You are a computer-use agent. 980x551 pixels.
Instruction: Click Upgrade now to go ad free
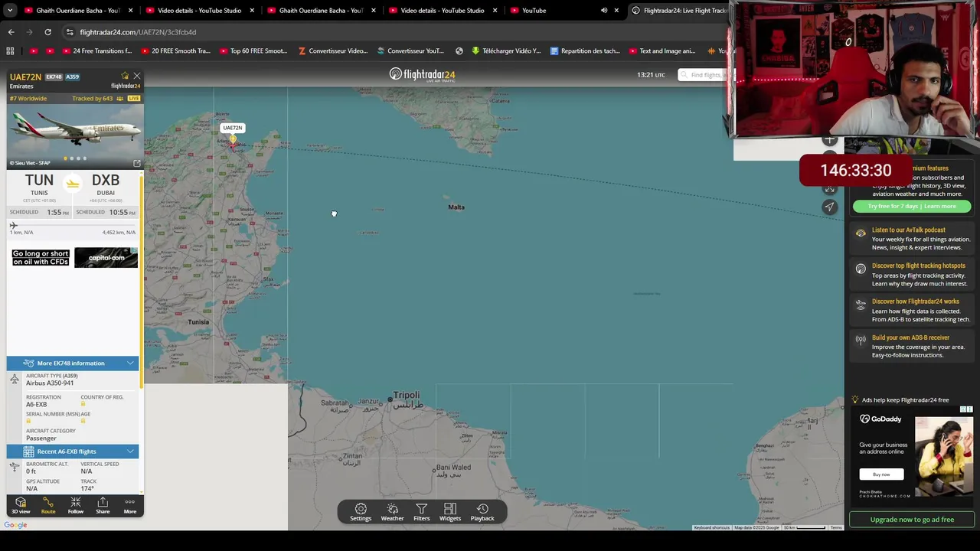pyautogui.click(x=912, y=520)
